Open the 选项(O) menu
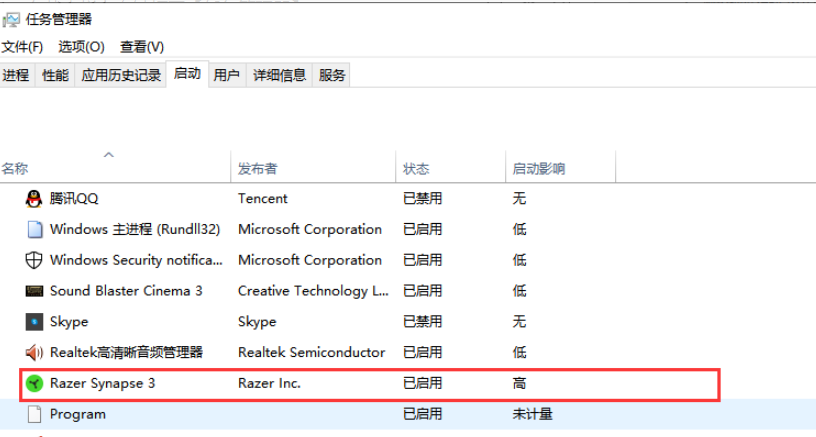 (81, 47)
